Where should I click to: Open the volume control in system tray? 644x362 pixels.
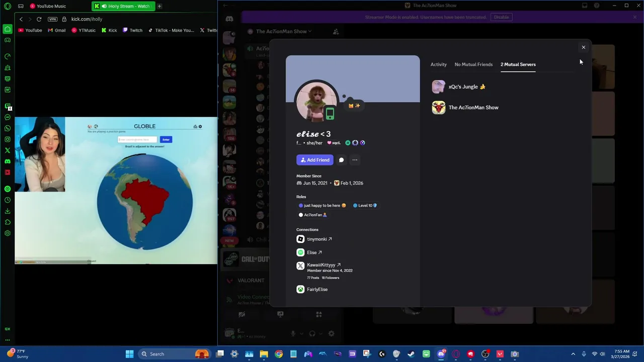point(602,354)
